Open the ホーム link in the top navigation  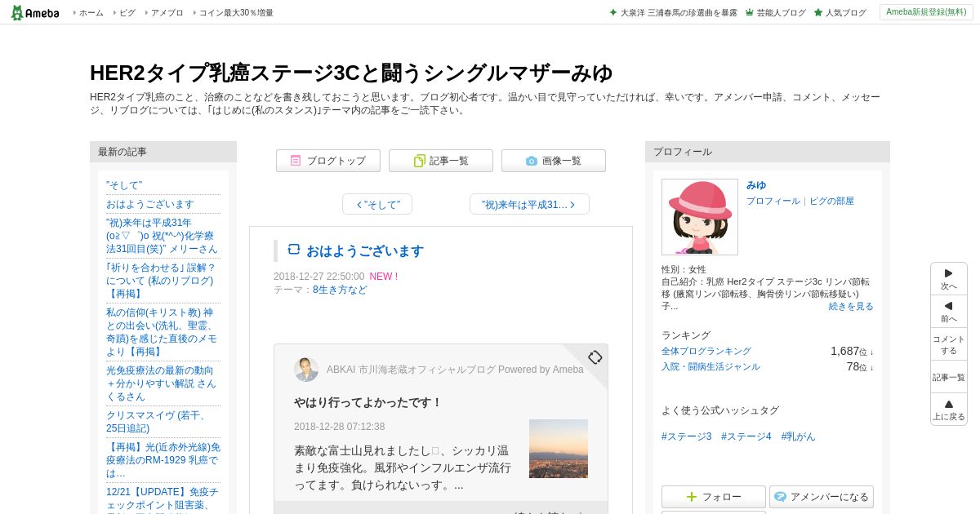(91, 13)
